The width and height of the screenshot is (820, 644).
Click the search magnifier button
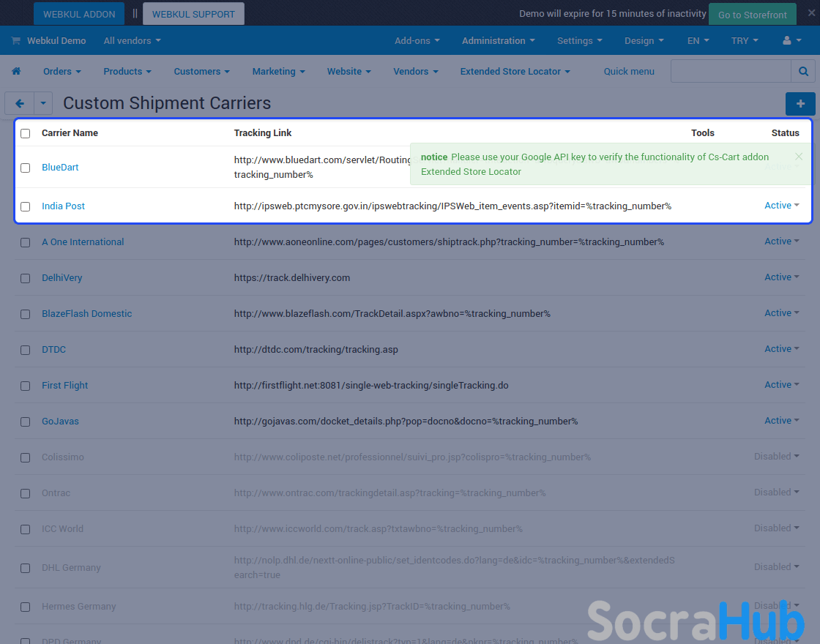pos(803,71)
